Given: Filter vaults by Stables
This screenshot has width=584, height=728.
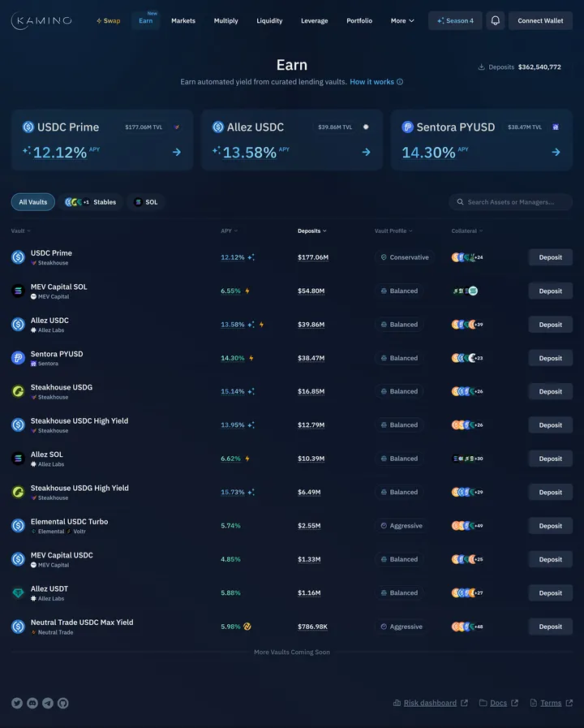Looking at the screenshot, I should [x=91, y=202].
